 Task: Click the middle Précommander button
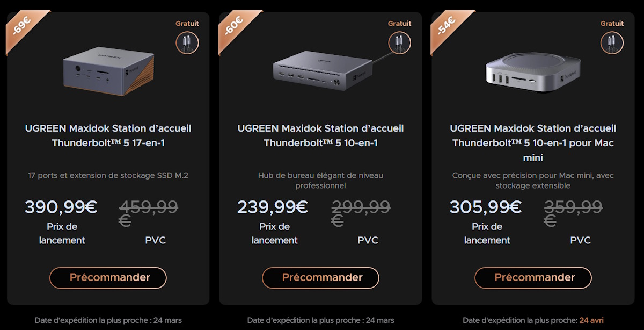(x=320, y=278)
